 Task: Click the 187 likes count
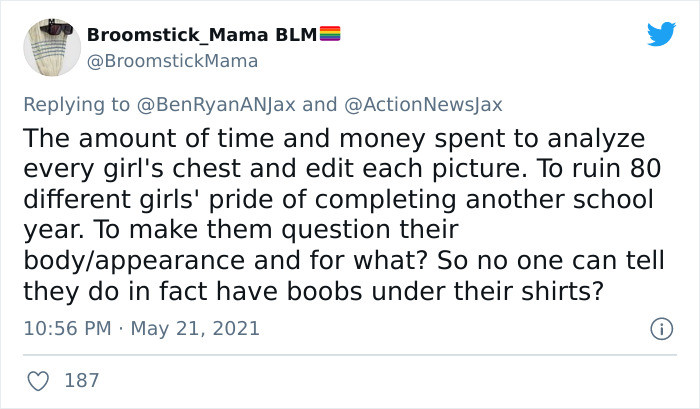[x=81, y=381]
